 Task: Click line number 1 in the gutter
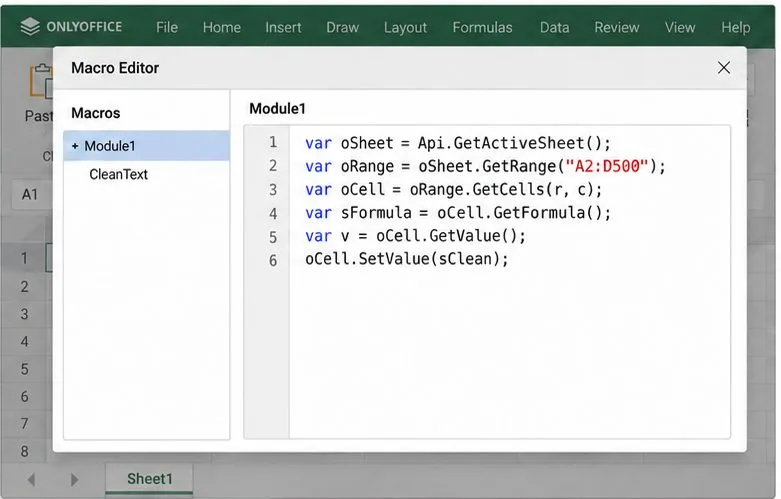(273, 143)
